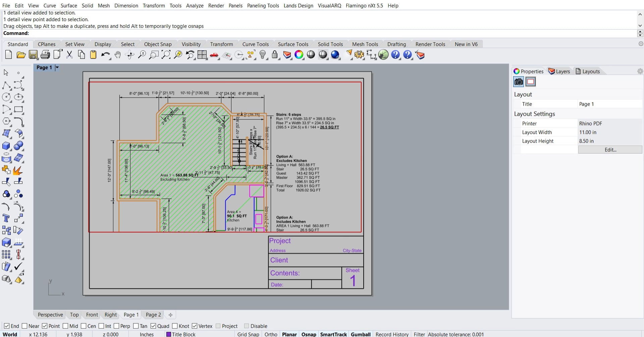Image resolution: width=644 pixels, height=337 pixels.
Task: Click the 4-viewport layout icon
Action: point(202,55)
